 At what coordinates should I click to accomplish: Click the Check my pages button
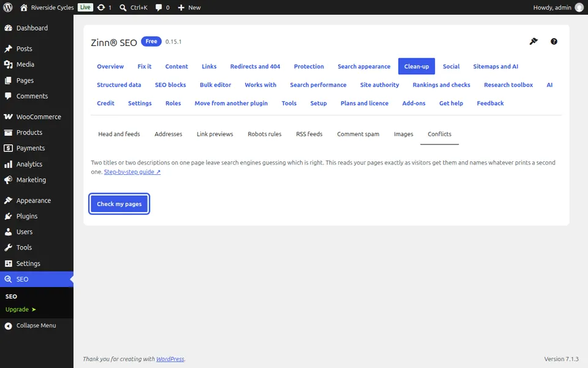click(119, 204)
